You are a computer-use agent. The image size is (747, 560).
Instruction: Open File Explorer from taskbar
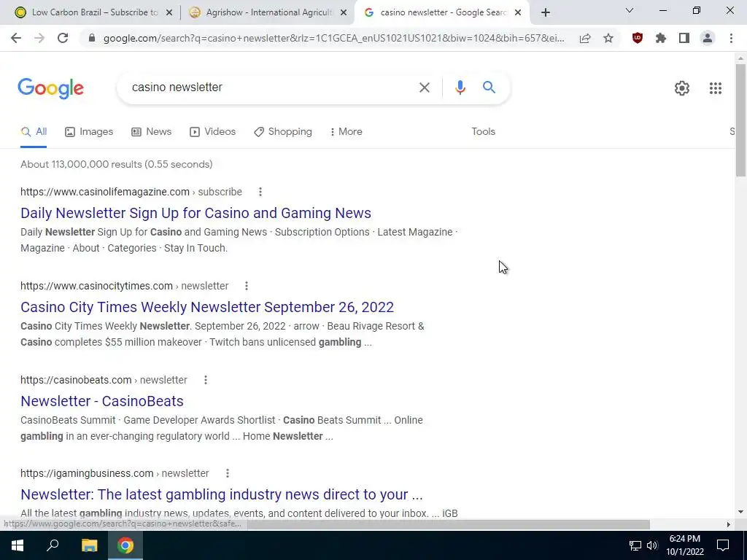pos(89,545)
